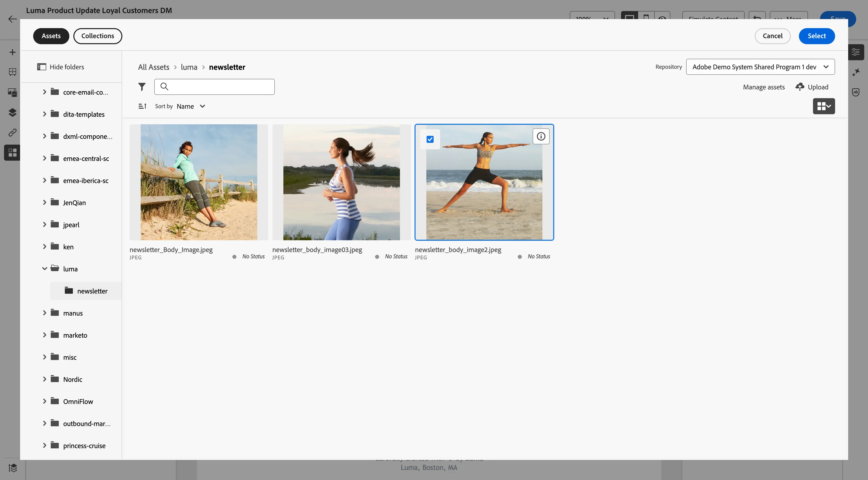Open the grid view switcher
This screenshot has width=868, height=480.
(x=824, y=106)
